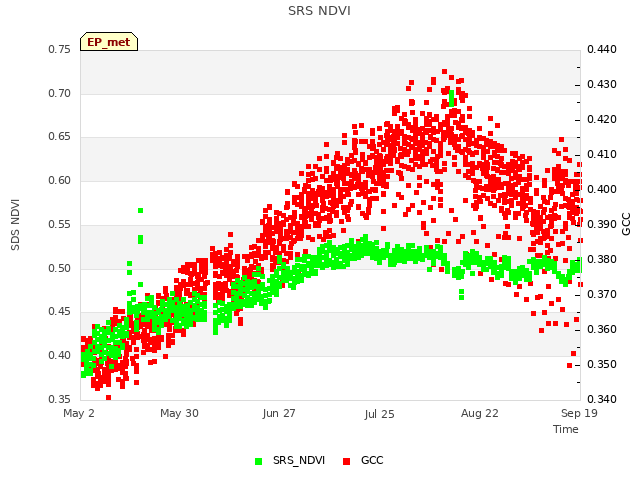Click the 0.45 left axis value
The width and height of the screenshot is (640, 480).
click(60, 311)
